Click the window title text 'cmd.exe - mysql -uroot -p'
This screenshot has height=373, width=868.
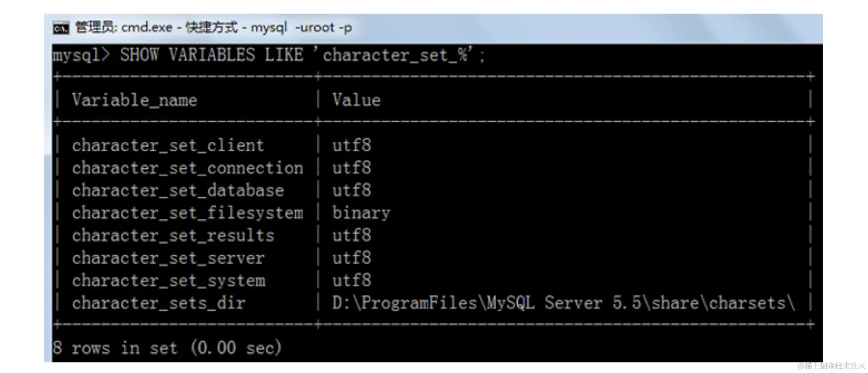(x=213, y=28)
